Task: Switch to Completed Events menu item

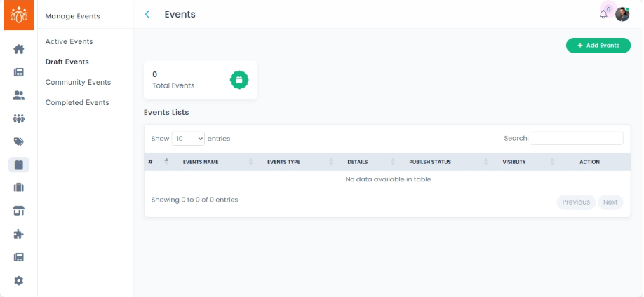Action: coord(77,102)
